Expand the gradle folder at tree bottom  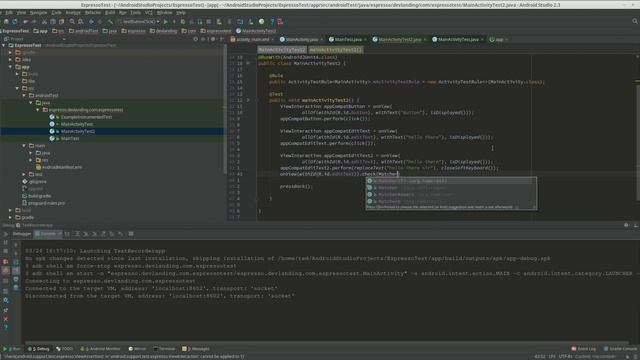[x=10, y=218]
